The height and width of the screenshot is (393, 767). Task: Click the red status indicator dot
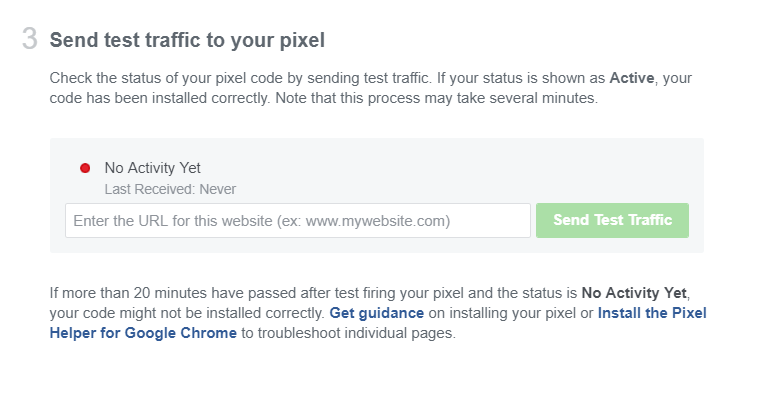(x=85, y=168)
